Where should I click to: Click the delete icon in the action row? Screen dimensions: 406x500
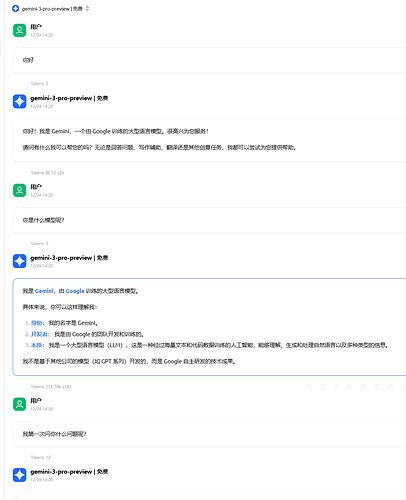click(377, 387)
